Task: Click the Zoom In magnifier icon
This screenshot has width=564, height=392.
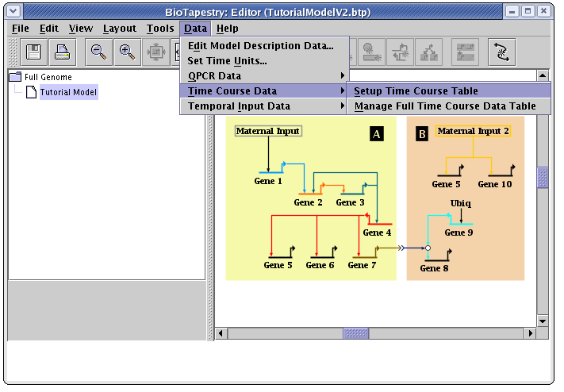Action: [127, 52]
